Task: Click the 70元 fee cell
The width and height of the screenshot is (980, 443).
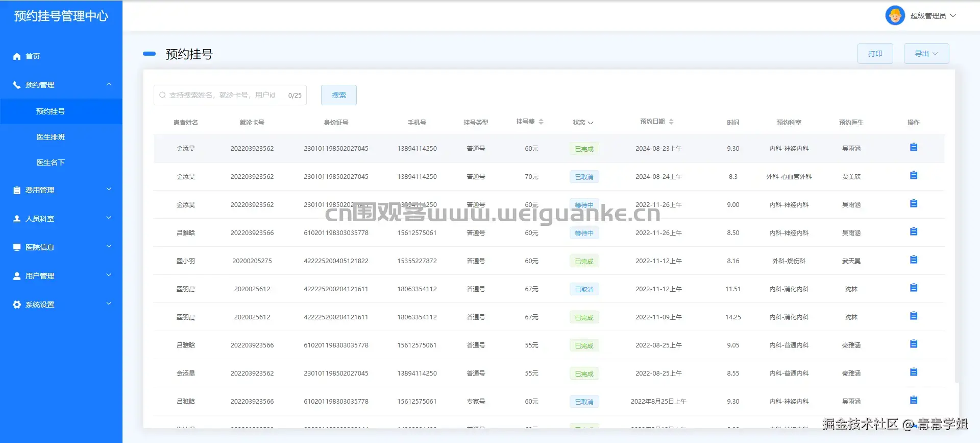Action: [x=531, y=176]
